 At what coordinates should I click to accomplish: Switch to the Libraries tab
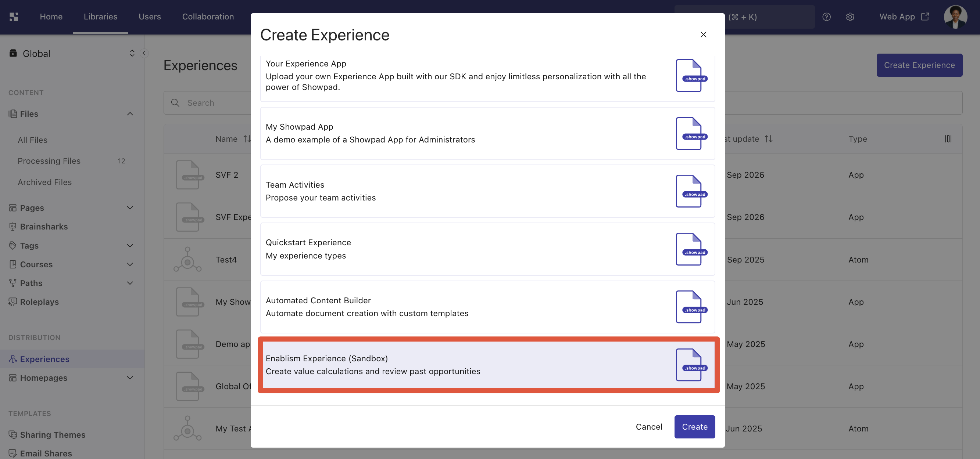[x=100, y=17]
